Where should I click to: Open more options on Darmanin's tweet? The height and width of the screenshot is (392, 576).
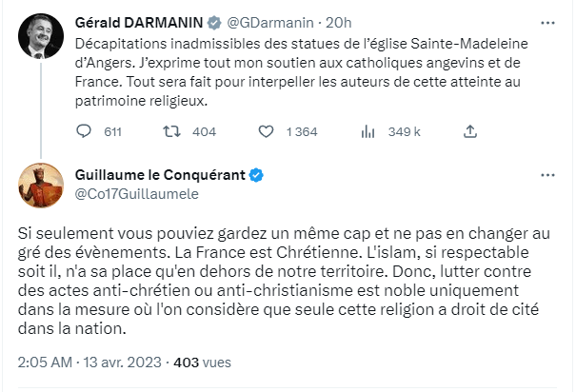tap(547, 22)
